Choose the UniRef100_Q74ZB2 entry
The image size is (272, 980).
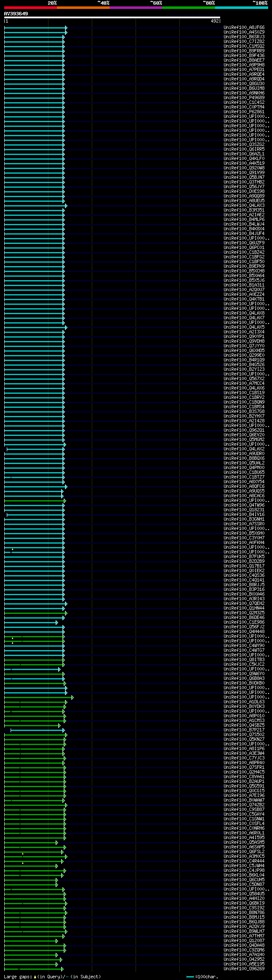[x=244, y=805]
